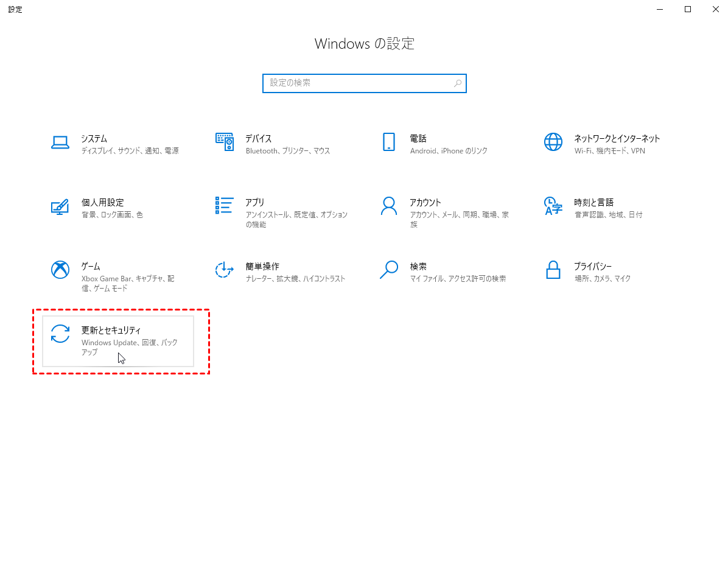Open the 時刻と言語 heading
728x565 pixels.
[594, 202]
